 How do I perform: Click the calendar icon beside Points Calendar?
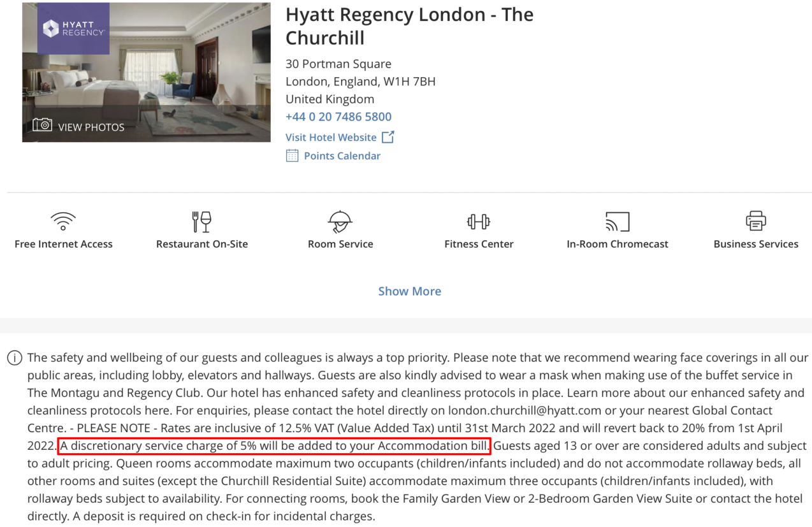292,155
